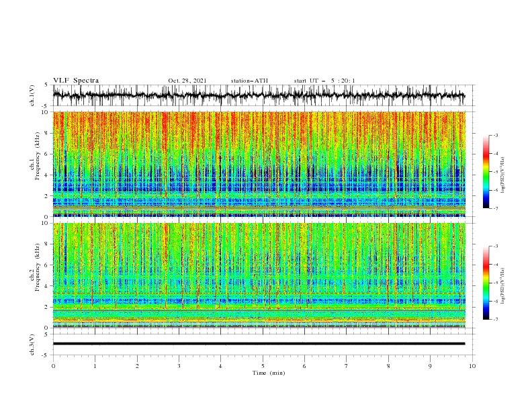Click the "VLF Spectra" plot title
Image resolution: width=532 pixels, height=411 pixels.
[x=76, y=81]
